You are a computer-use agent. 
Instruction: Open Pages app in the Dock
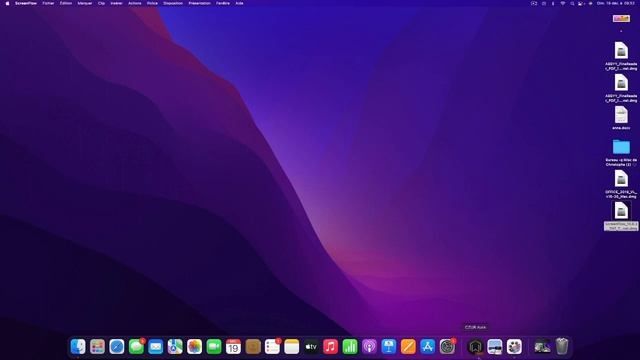pos(408,347)
